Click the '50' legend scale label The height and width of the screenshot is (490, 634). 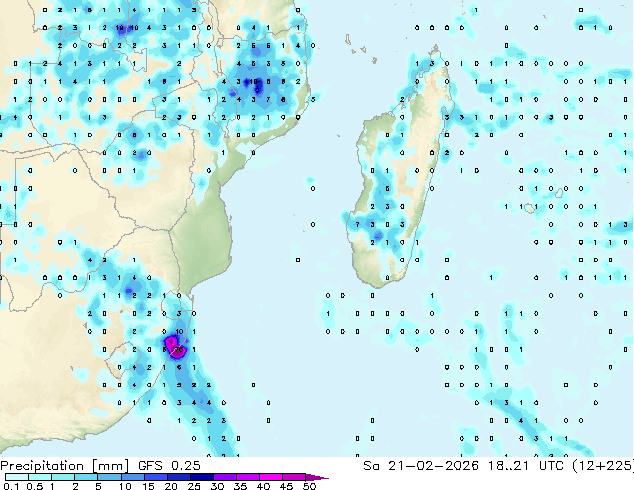[310, 486]
